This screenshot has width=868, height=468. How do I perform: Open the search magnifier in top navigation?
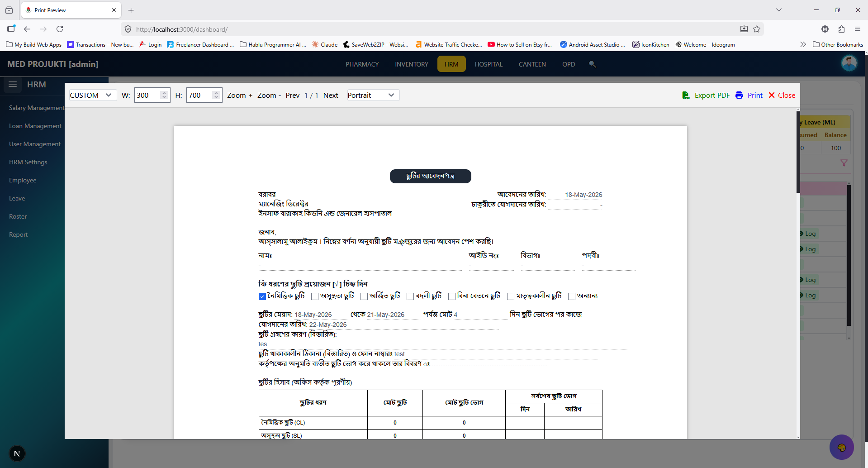point(592,64)
